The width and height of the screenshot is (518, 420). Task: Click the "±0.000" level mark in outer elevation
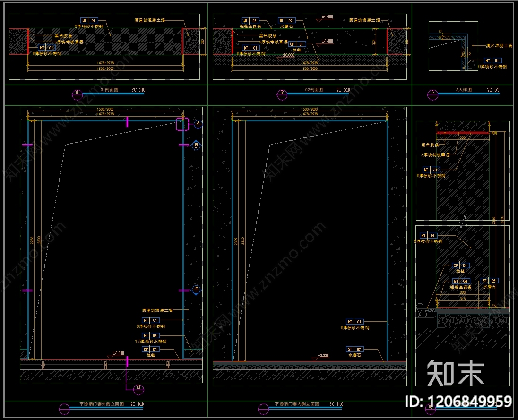pyautogui.click(x=118, y=353)
